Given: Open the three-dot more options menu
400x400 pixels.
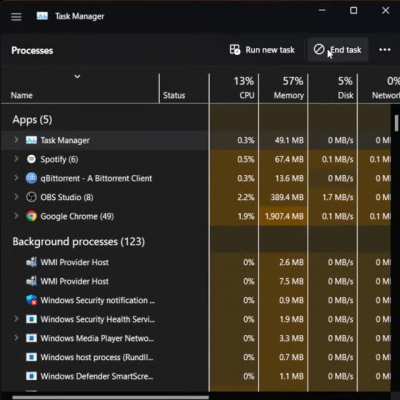Looking at the screenshot, I should click(385, 50).
